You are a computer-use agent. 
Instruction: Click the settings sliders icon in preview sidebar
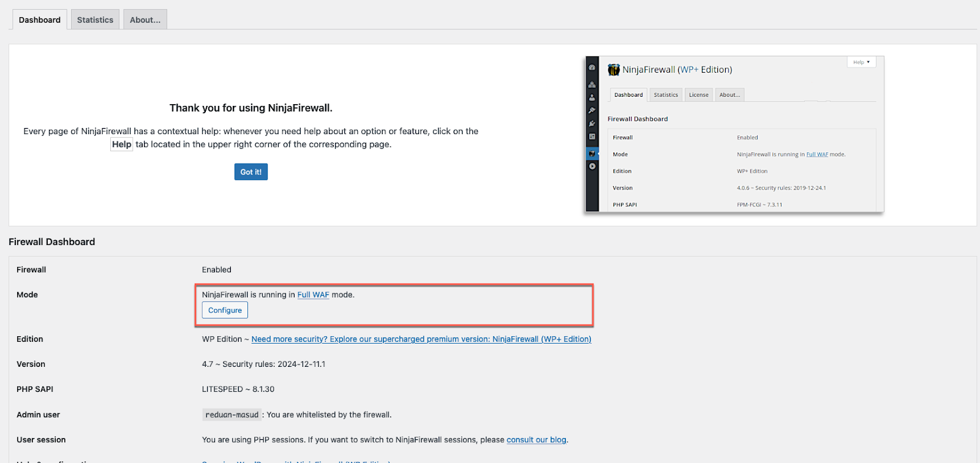coord(592,137)
